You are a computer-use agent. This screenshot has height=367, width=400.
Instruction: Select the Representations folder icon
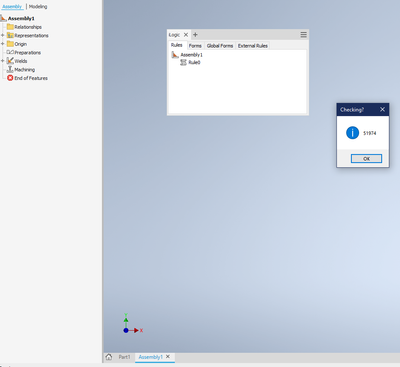pos(10,35)
